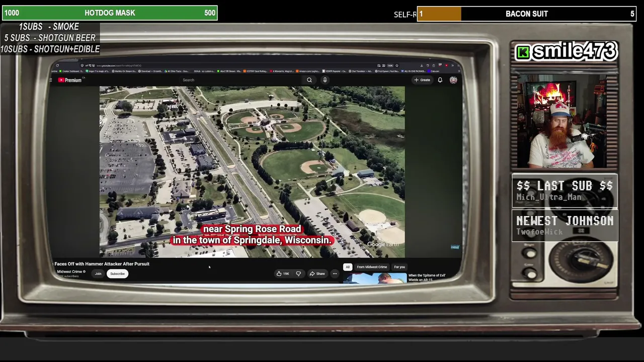This screenshot has height=362, width=644.
Task: Open the VEXER Repeater bookmark
Action: pyautogui.click(x=334, y=71)
